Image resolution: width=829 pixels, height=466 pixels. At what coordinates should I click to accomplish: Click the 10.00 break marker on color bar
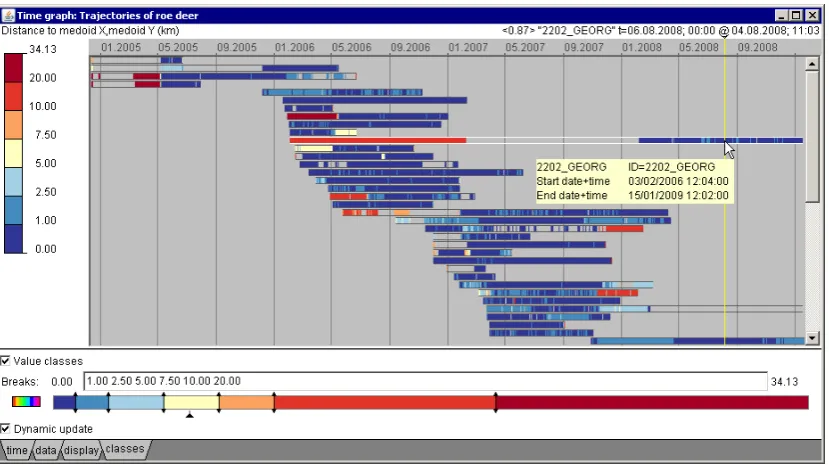click(x=274, y=403)
